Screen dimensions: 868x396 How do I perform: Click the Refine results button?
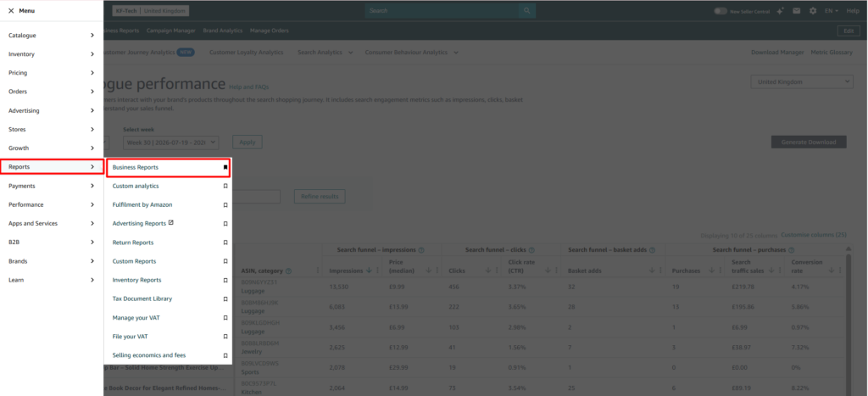320,197
